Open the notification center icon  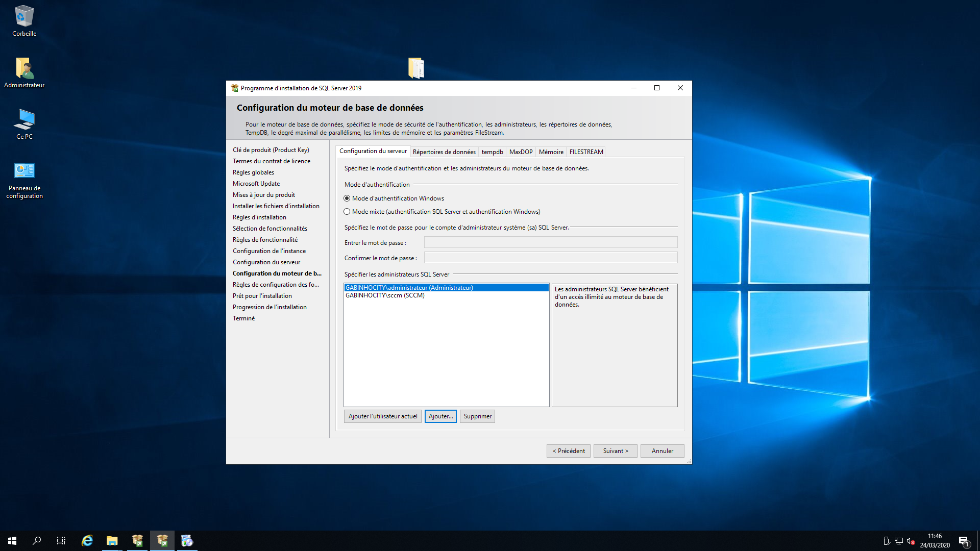click(x=964, y=541)
